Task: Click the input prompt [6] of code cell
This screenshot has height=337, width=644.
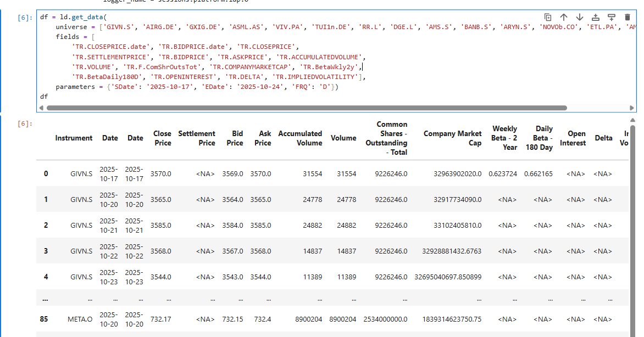Action: [24, 17]
